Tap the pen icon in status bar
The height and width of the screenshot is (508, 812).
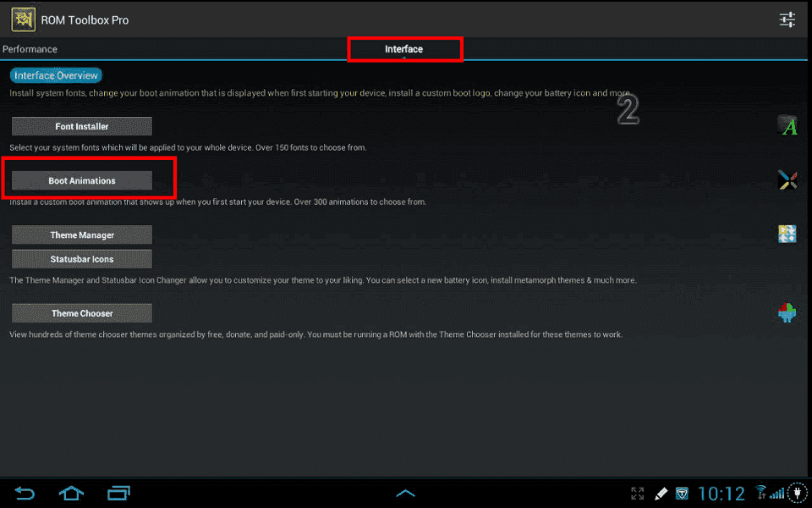tap(661, 494)
